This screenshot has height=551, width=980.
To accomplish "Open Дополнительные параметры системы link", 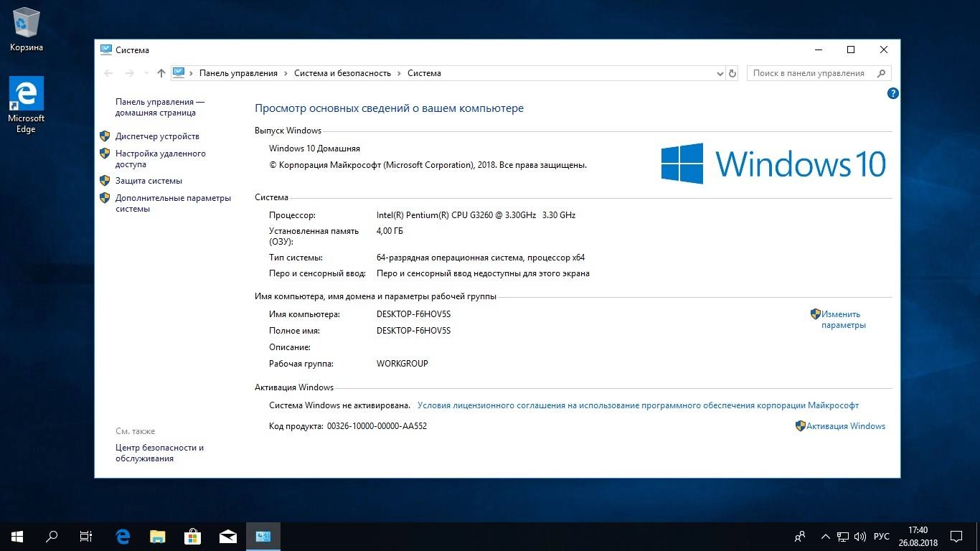I will pyautogui.click(x=173, y=203).
